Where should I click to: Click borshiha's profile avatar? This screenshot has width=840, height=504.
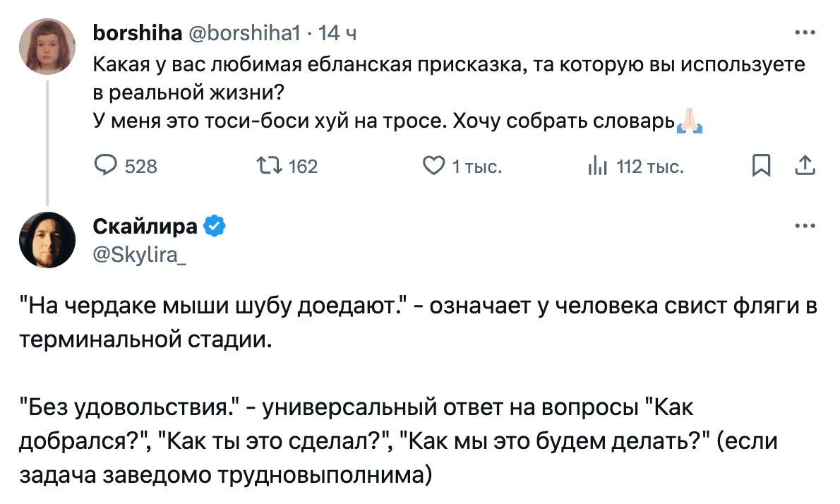pos(47,47)
